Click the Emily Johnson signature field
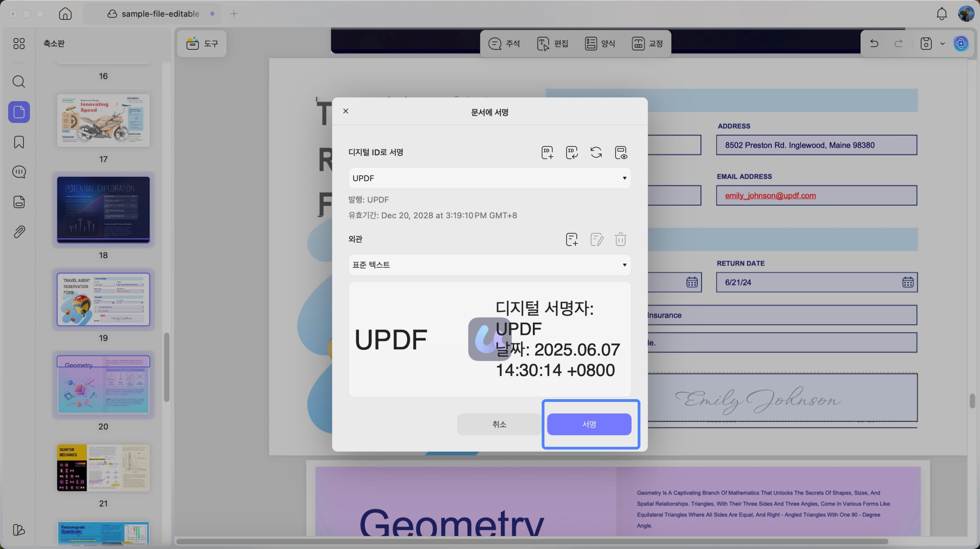The image size is (980, 549). pyautogui.click(x=782, y=397)
